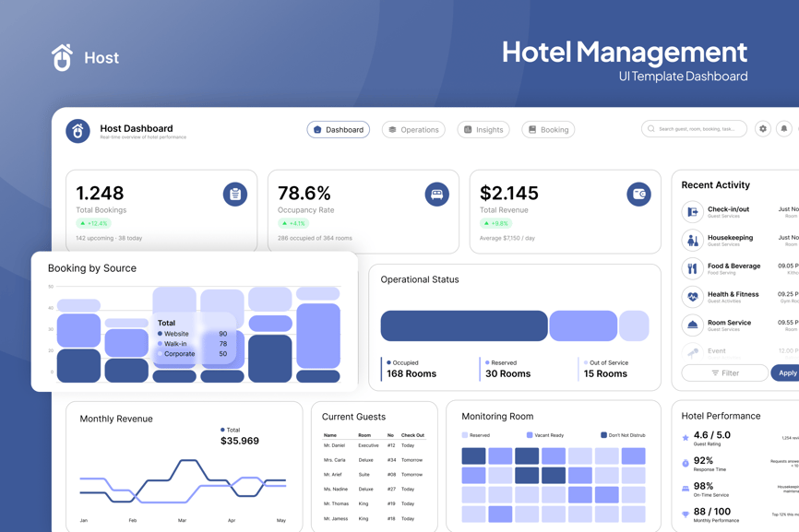
Task: Switch to the Dashboard tab
Action: tap(339, 130)
